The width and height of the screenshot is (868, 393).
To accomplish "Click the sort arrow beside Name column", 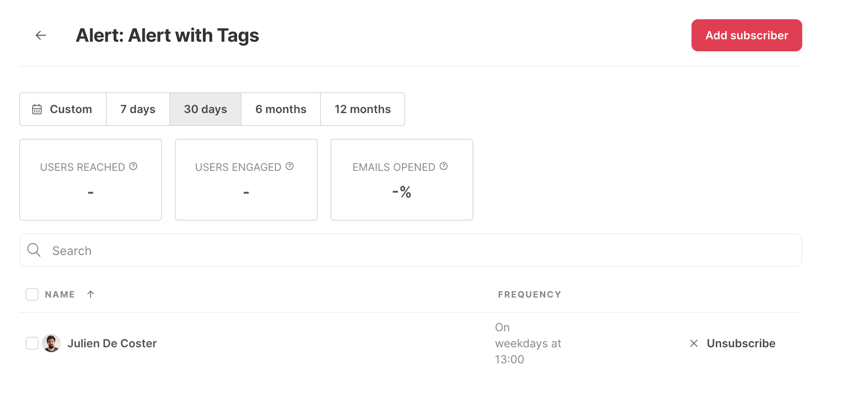I will pyautogui.click(x=91, y=294).
